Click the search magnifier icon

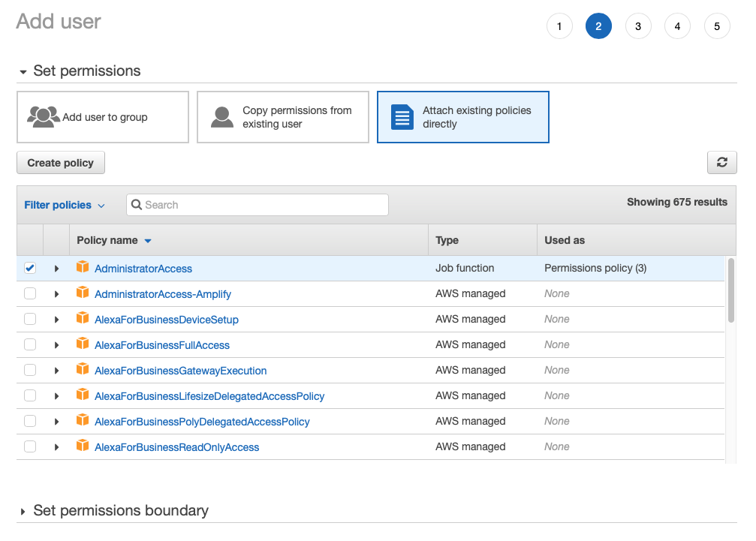tap(137, 204)
